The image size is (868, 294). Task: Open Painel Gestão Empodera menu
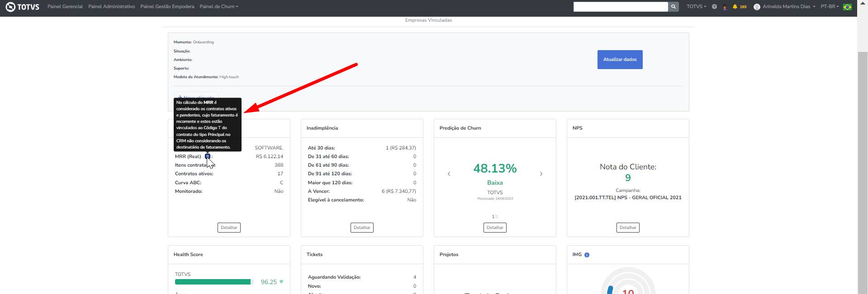167,7
